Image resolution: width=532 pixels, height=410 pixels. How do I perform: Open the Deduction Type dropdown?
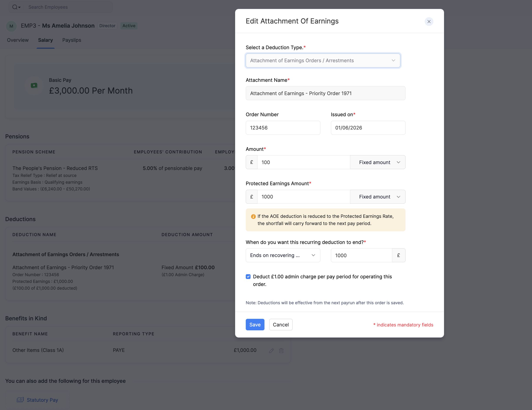323,60
